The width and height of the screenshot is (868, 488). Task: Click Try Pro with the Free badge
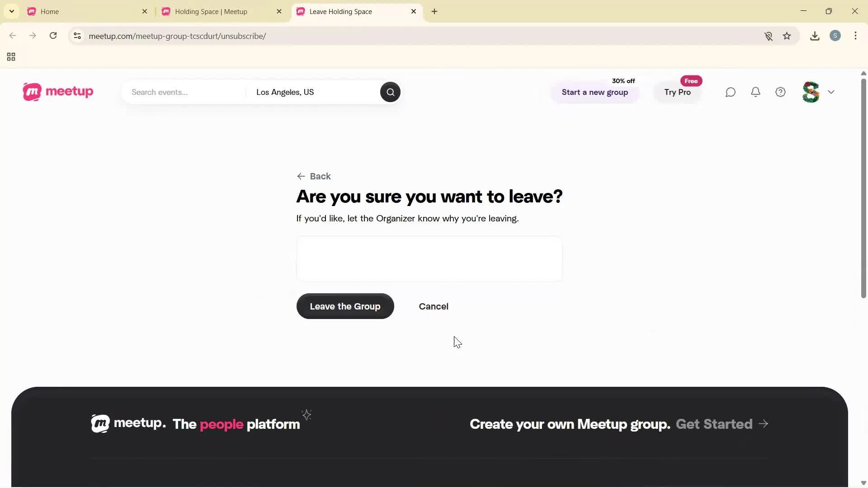[x=678, y=92]
